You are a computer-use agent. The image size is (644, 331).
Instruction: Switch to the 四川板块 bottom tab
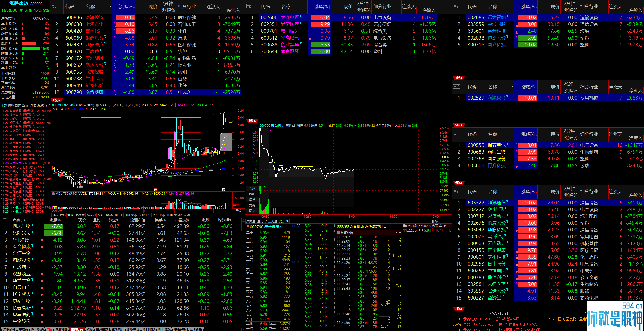37,329
